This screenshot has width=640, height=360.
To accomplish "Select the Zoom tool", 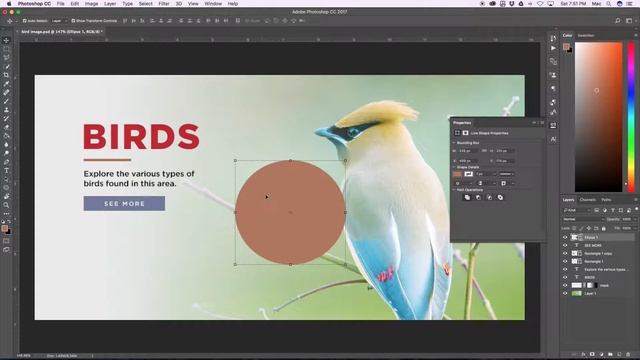I will 6,205.
